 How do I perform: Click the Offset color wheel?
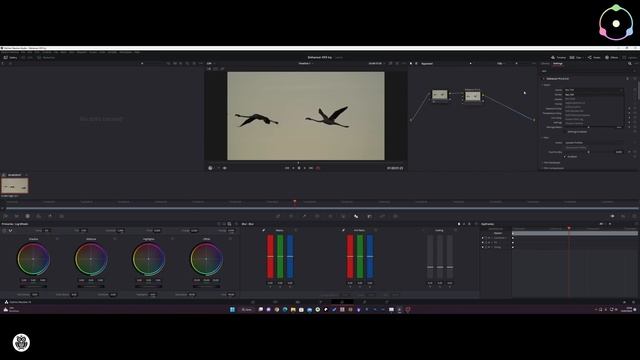pyautogui.click(x=207, y=259)
